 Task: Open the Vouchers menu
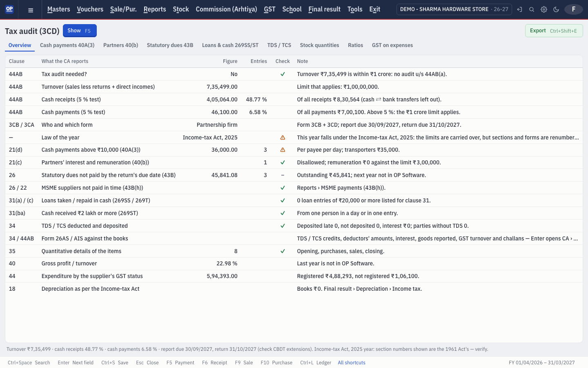click(x=90, y=9)
